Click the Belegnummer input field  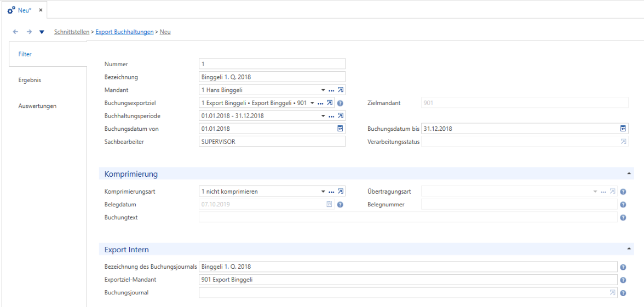tap(519, 205)
